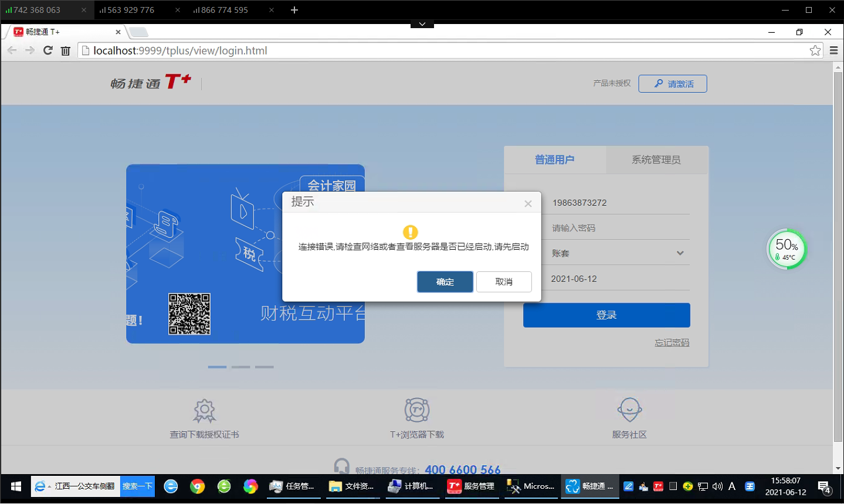Click the 查询下载授权证书 gear icon
The height and width of the screenshot is (504, 844).
coord(205,411)
